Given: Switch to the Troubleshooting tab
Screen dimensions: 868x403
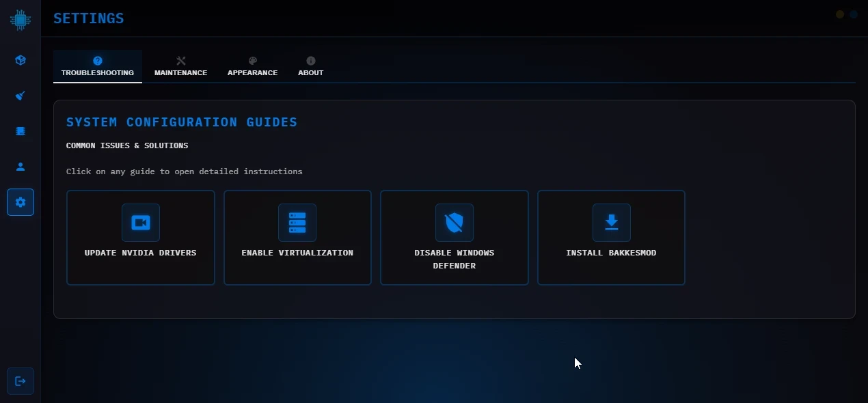Looking at the screenshot, I should 98,66.
